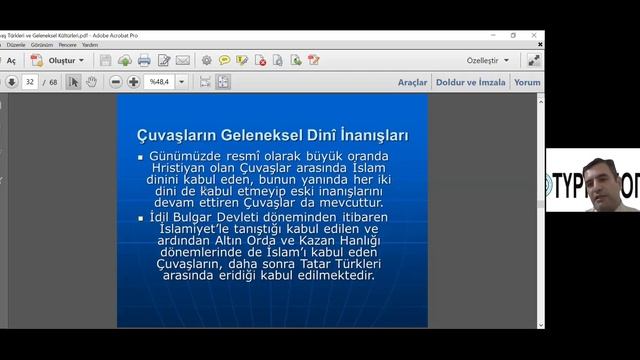
Task: Send file by email envelope icon
Action: click(x=183, y=60)
